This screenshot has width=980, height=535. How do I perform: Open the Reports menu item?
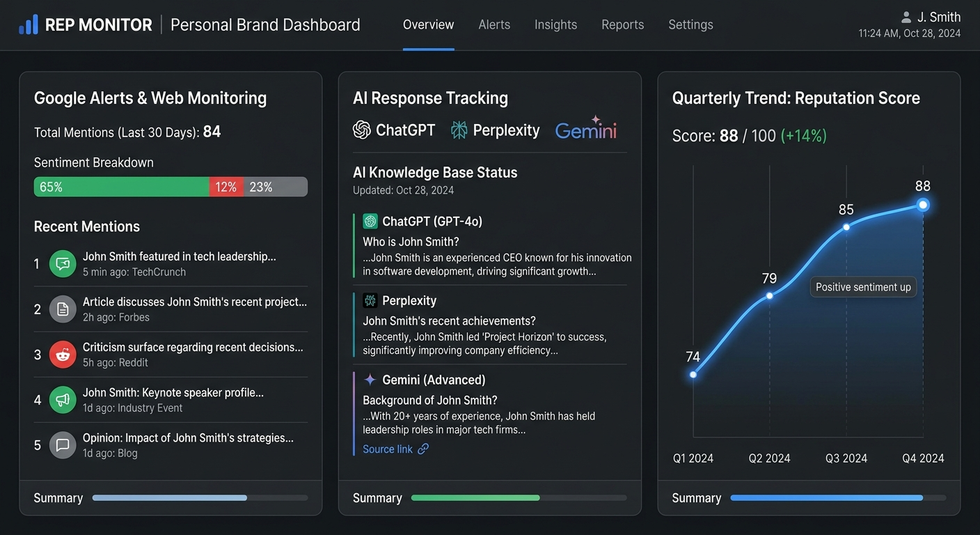(622, 24)
